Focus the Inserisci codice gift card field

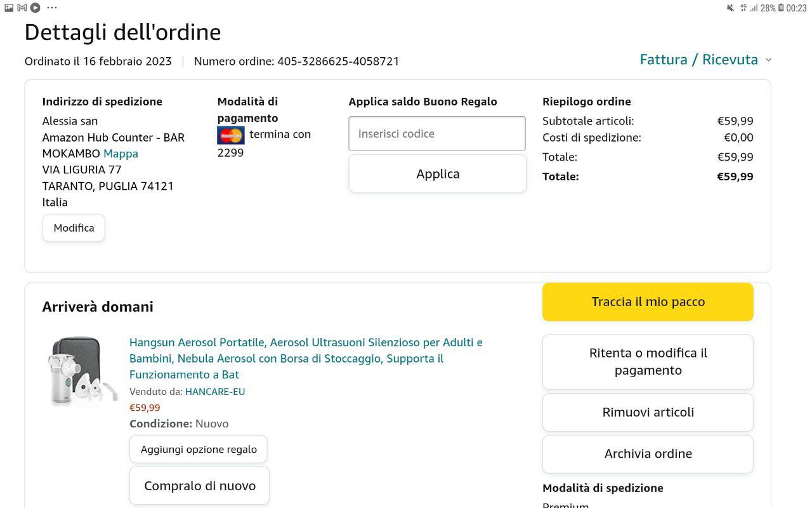[x=436, y=134]
